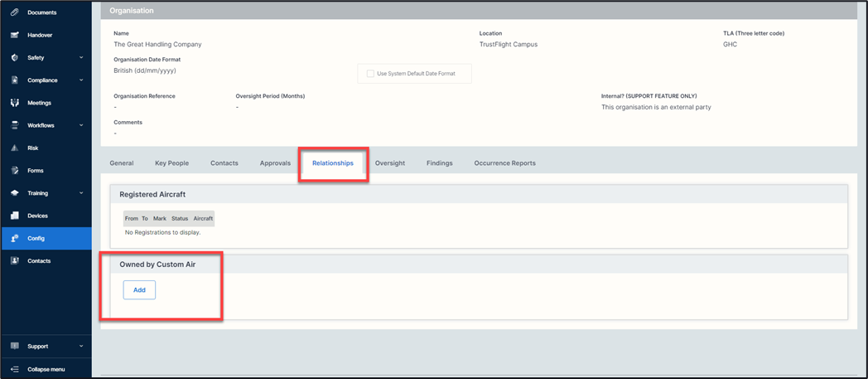868x379 pixels.
Task: Click the Status column header in Registered Aircraft
Action: (180, 218)
